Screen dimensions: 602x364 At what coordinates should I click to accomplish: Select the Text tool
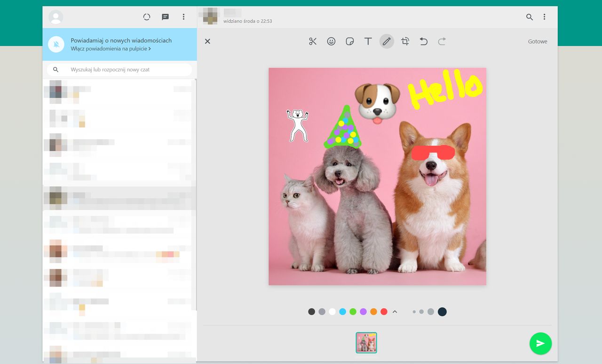368,41
